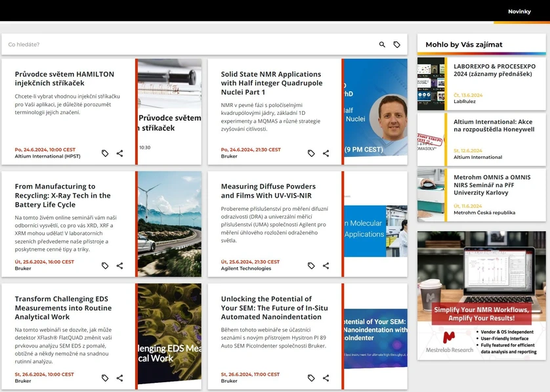
Task: Open 'Transform Challenging EDS Measurements' title
Action: pyautogui.click(x=63, y=308)
